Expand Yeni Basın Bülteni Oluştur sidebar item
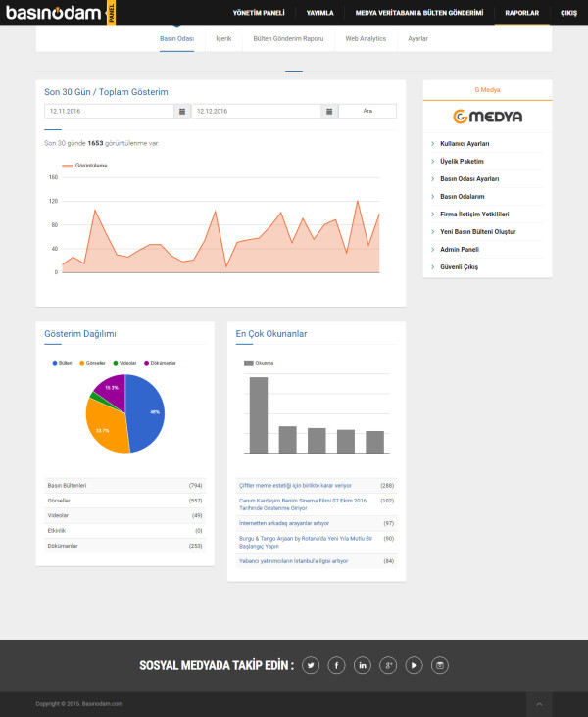This screenshot has height=717, width=588. 477,232
